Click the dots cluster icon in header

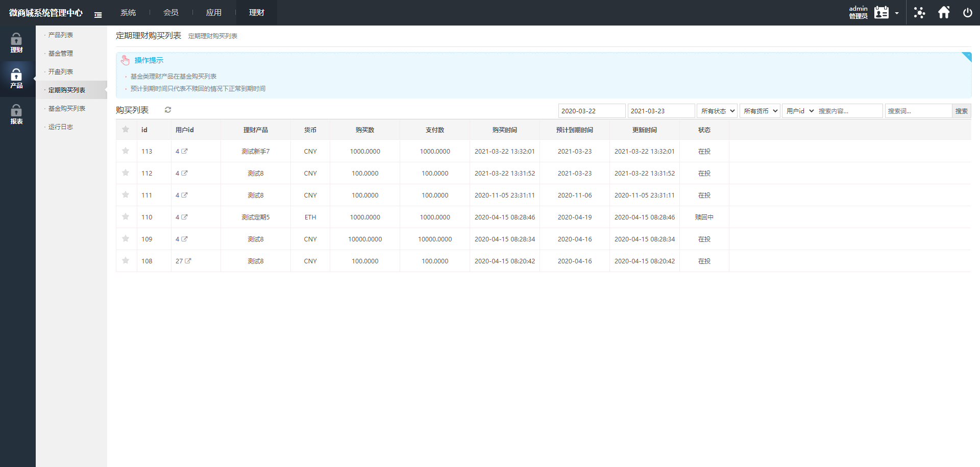point(919,13)
